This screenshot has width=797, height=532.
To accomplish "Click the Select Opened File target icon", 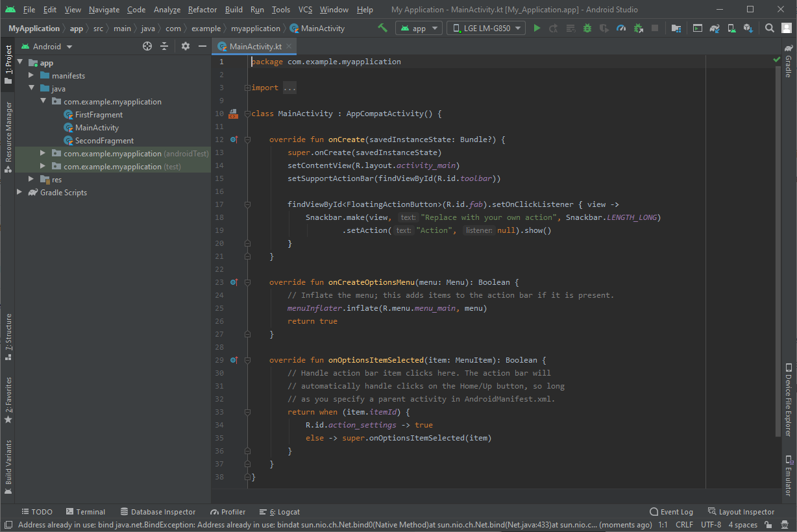I will coord(147,47).
